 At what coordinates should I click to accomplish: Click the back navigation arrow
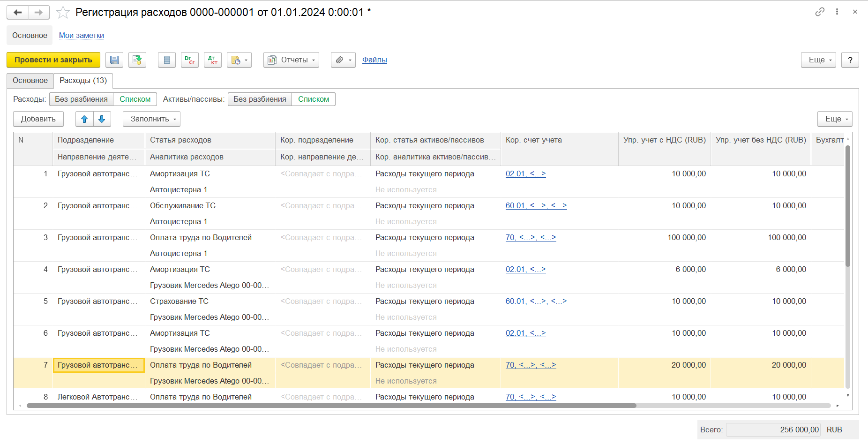(18, 12)
